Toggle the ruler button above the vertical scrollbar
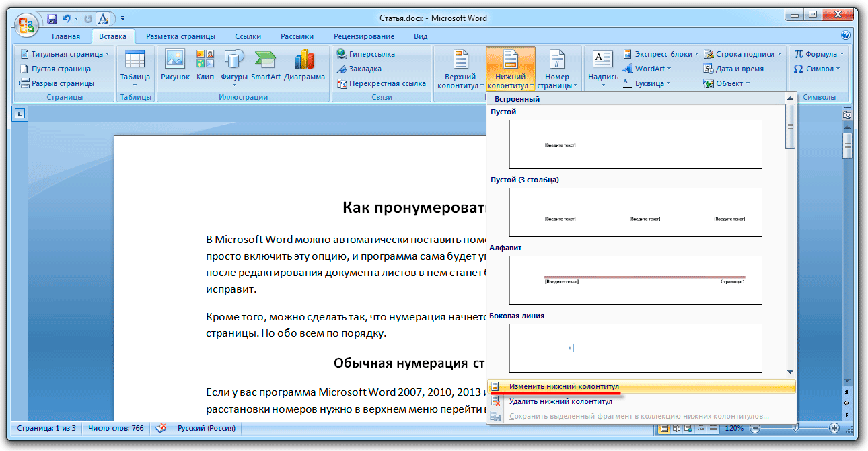This screenshot has height=451, width=868. point(847,115)
